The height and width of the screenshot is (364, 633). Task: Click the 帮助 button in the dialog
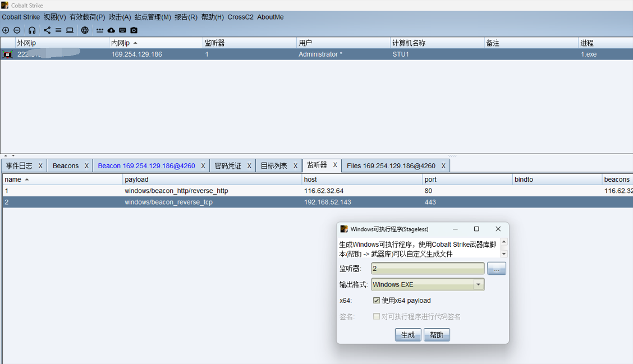point(437,334)
